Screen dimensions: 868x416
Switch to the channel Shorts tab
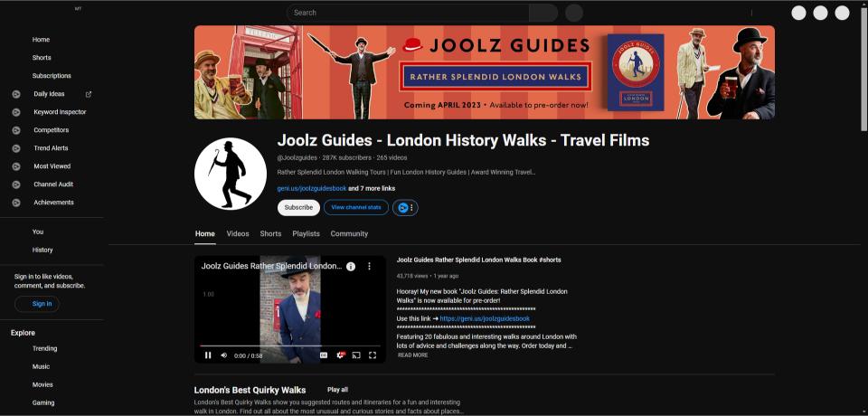pos(270,233)
